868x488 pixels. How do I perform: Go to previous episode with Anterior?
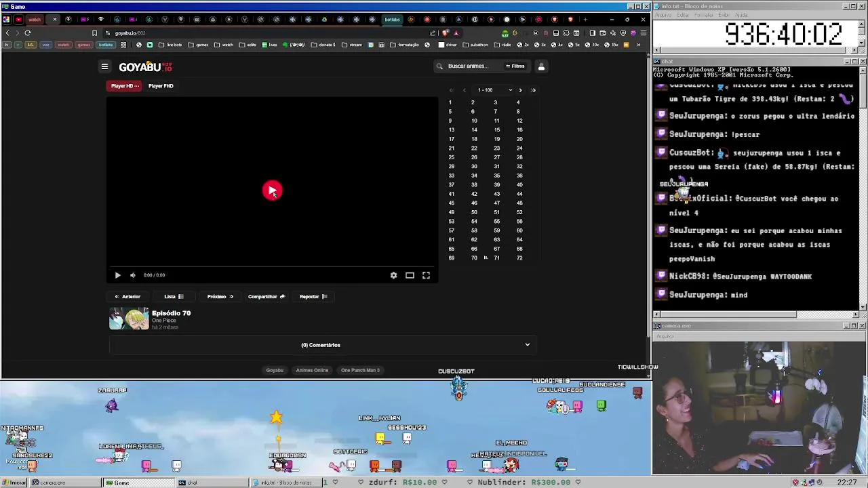pos(127,296)
